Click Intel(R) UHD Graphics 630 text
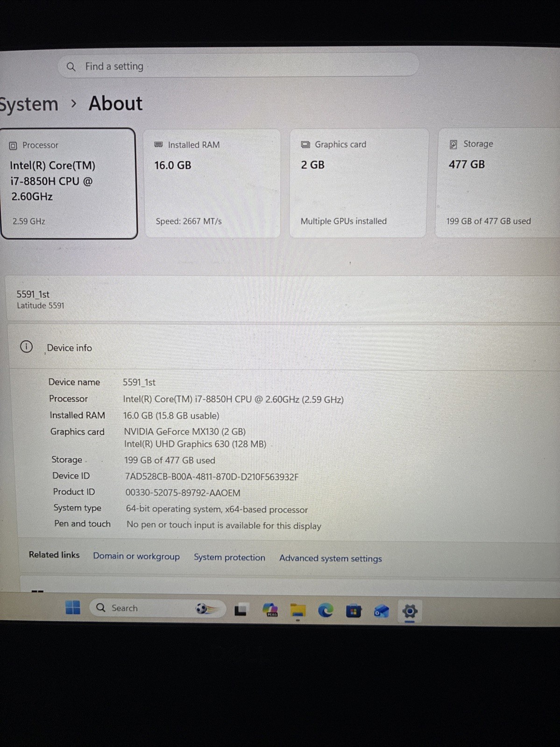This screenshot has height=747, width=560. 195,444
